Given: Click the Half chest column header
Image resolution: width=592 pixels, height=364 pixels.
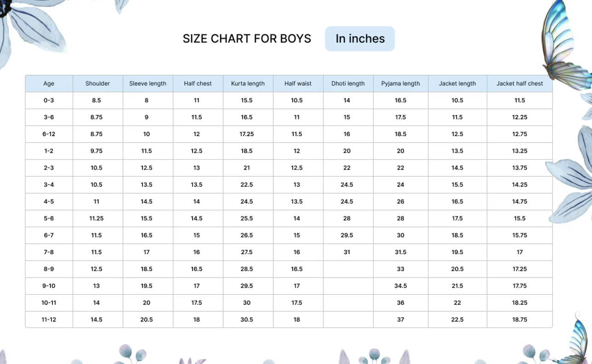Looking at the screenshot, I should (x=198, y=84).
